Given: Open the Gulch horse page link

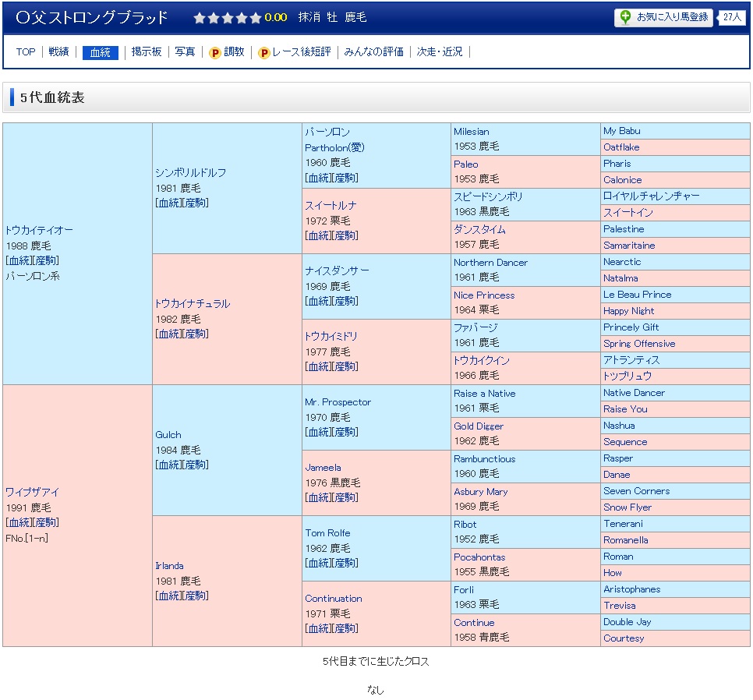Looking at the screenshot, I should click(168, 435).
